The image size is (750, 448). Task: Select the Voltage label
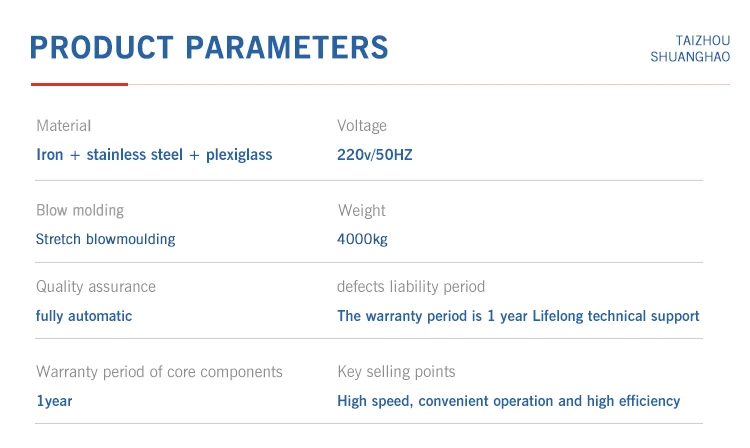[362, 126]
